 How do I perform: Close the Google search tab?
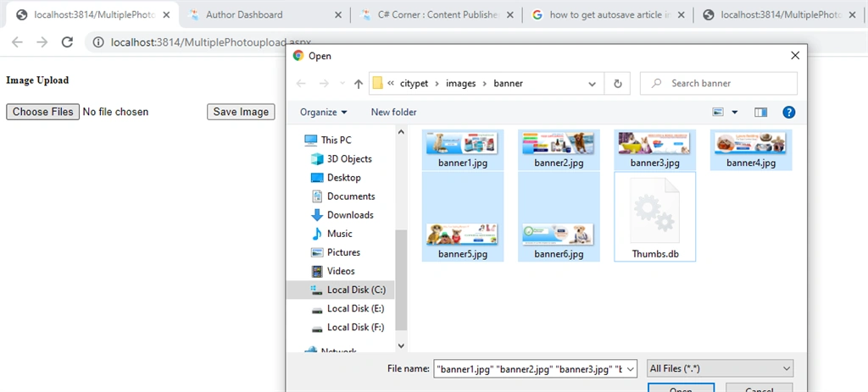coord(682,15)
